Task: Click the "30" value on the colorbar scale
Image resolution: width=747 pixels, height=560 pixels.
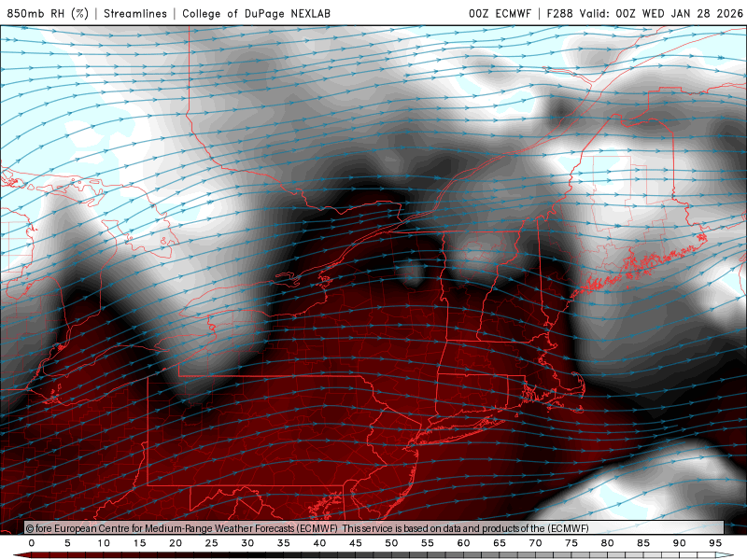Action: [247, 543]
